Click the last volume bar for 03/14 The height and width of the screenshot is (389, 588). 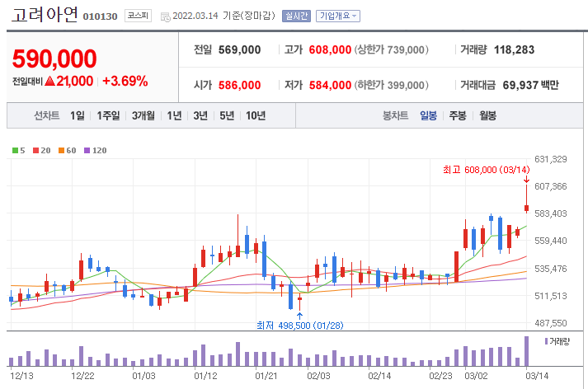[526, 351]
